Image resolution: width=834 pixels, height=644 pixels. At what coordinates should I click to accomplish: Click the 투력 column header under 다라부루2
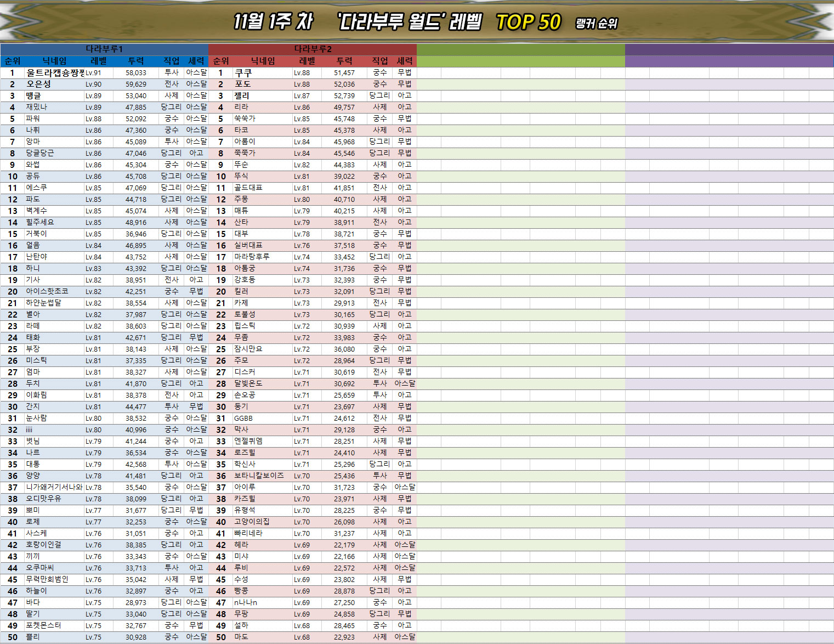coord(344,61)
